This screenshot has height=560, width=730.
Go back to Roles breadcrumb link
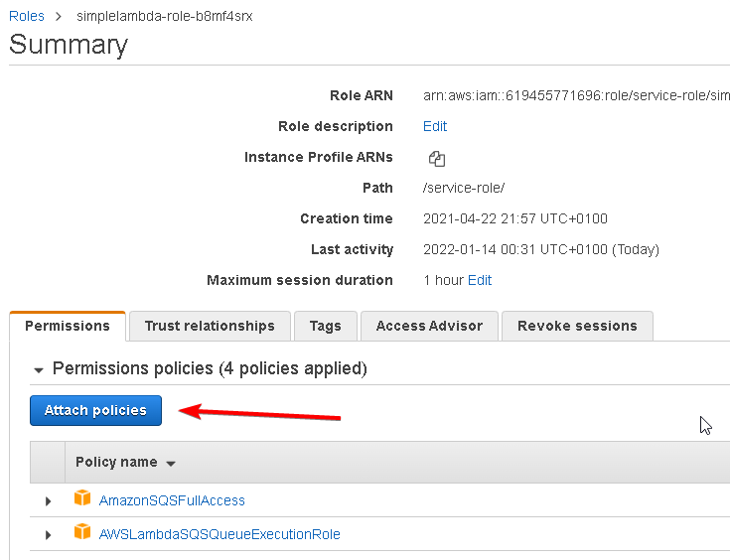[27, 16]
